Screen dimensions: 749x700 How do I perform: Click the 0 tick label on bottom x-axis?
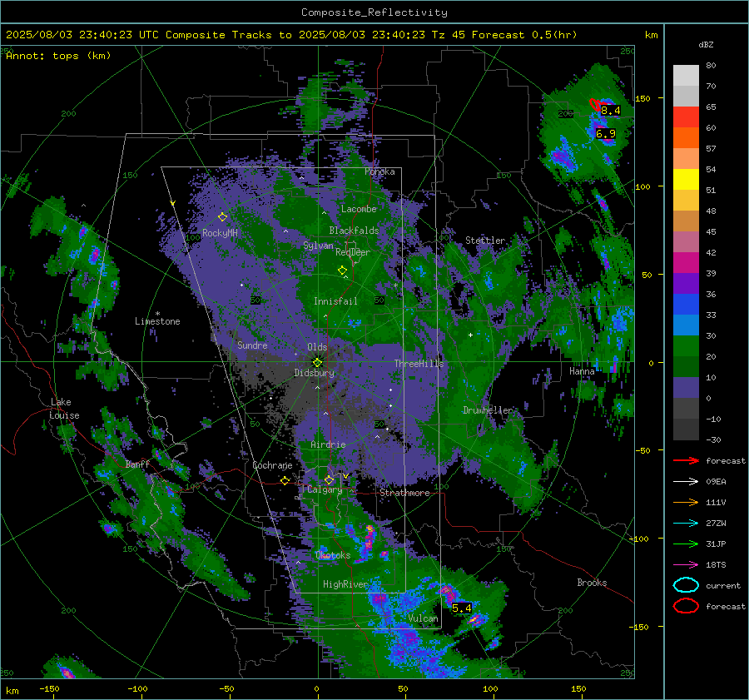(x=316, y=688)
